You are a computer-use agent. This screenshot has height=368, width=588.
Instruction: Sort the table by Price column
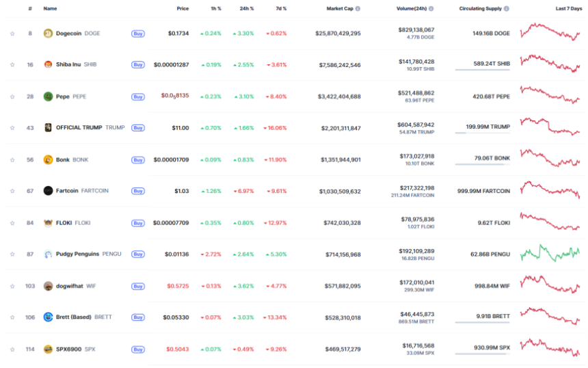click(183, 9)
